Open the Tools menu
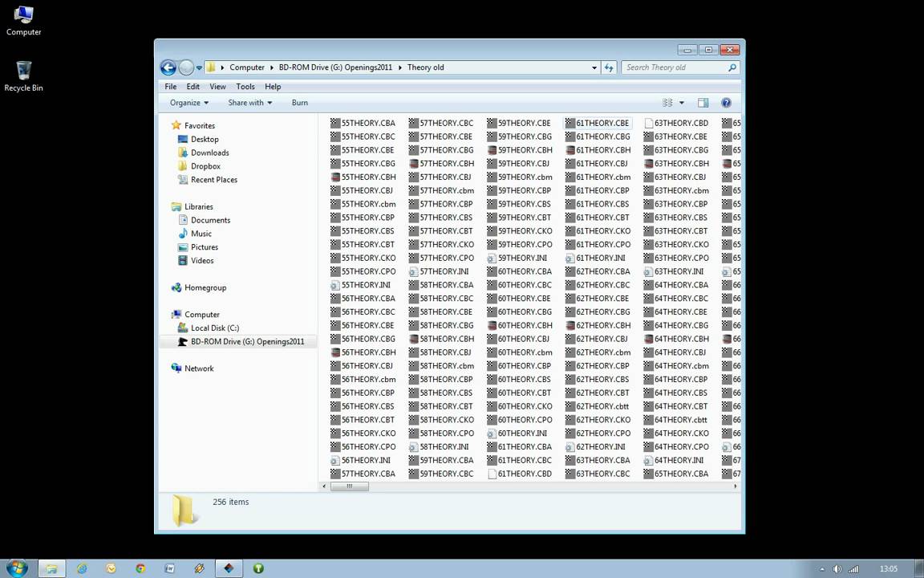The width and height of the screenshot is (924, 578). (x=245, y=87)
